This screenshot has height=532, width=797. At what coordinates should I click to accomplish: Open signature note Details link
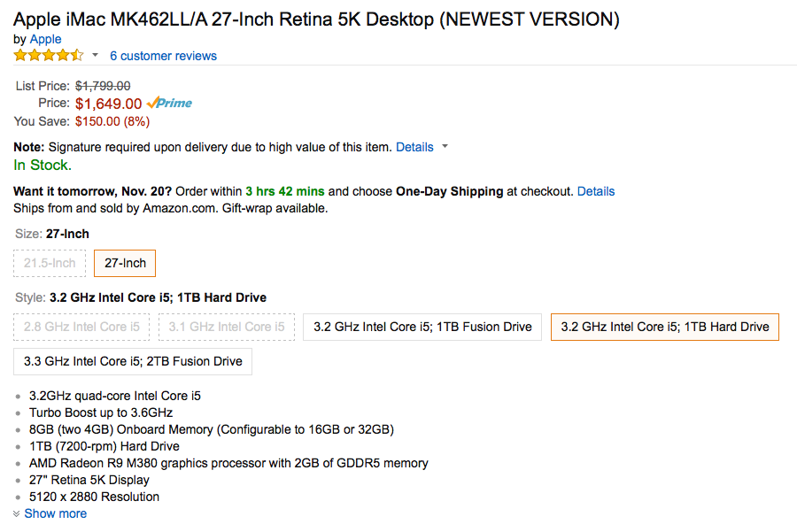pyautogui.click(x=414, y=147)
